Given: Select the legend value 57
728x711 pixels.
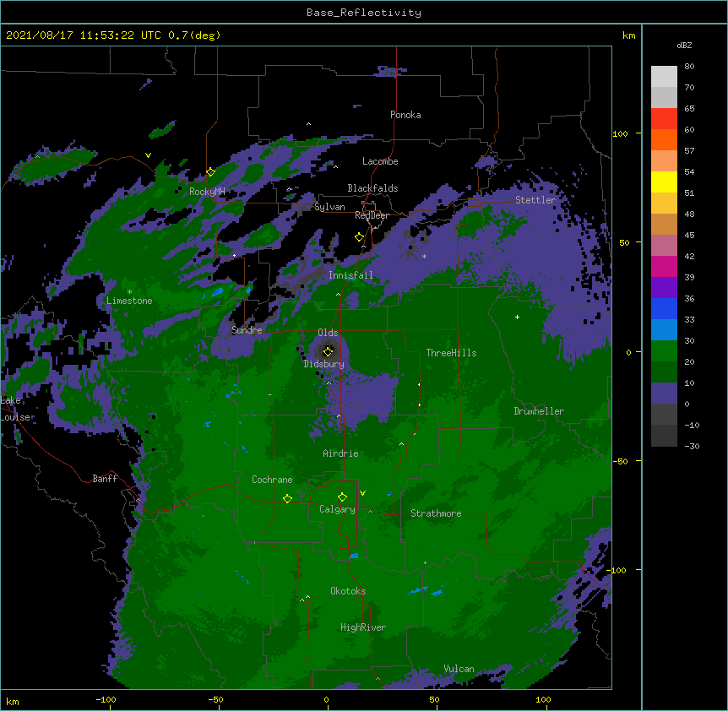Looking at the screenshot, I should coord(689,151).
